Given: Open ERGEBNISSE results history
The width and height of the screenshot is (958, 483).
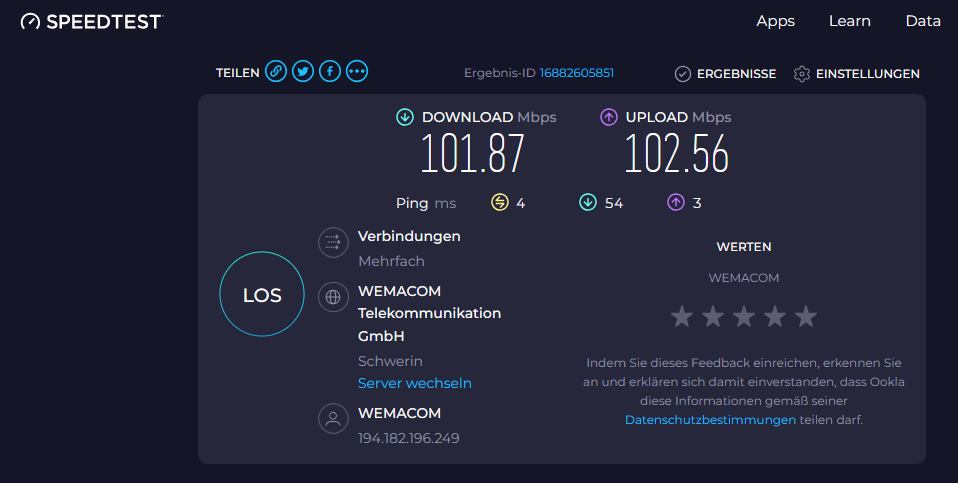Looking at the screenshot, I should 736,74.
